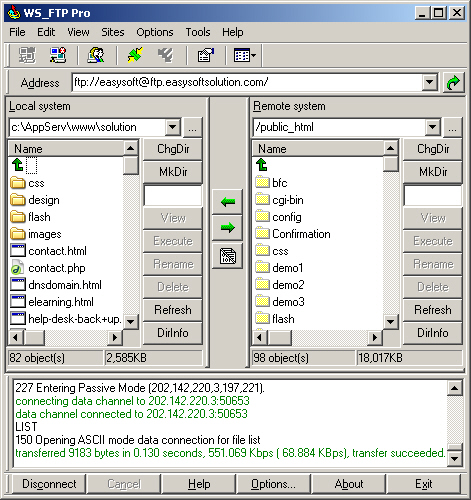Click remote MkDir button

coord(433,172)
